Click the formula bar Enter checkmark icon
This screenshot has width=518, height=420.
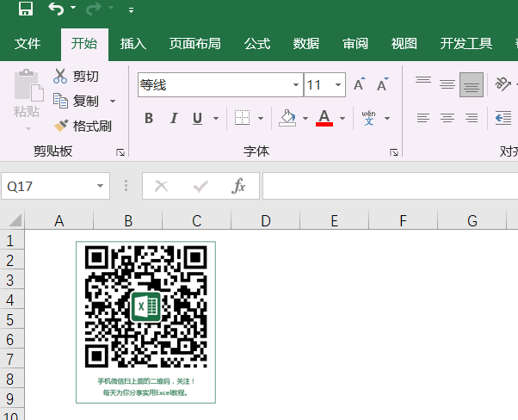(x=200, y=186)
